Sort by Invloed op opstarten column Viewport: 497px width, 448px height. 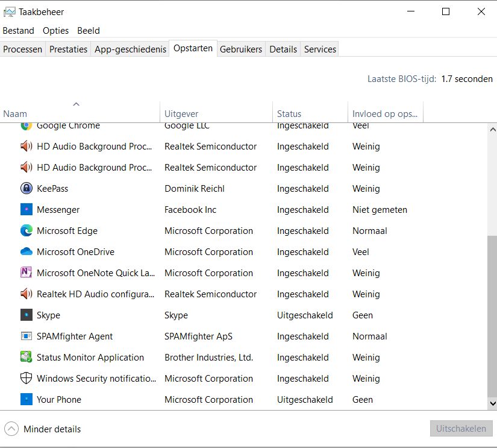(x=385, y=113)
